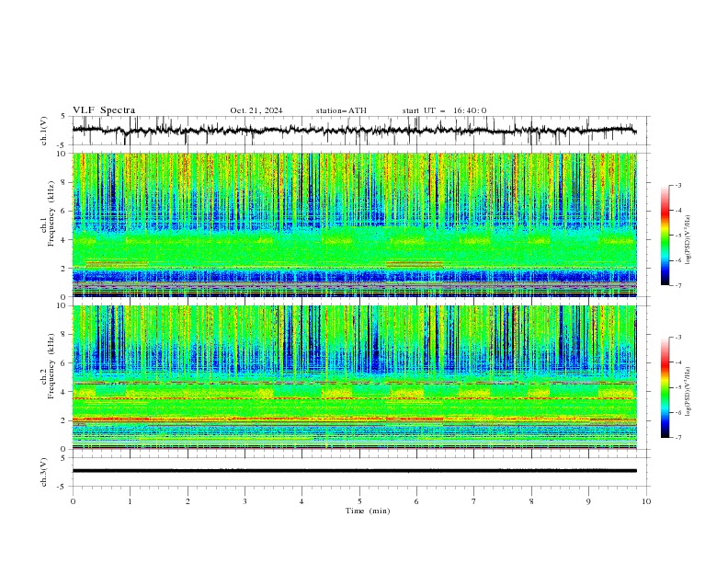Click time axis tick label "1"

coord(130,501)
